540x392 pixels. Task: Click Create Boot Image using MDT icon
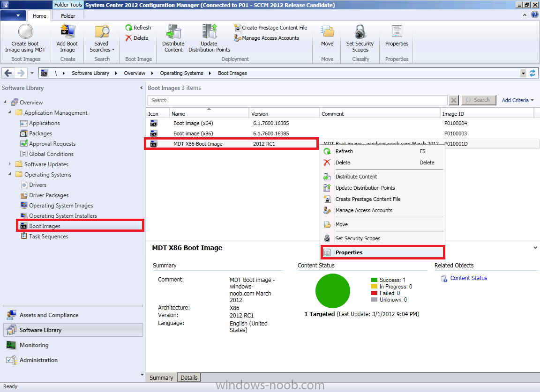click(x=25, y=31)
